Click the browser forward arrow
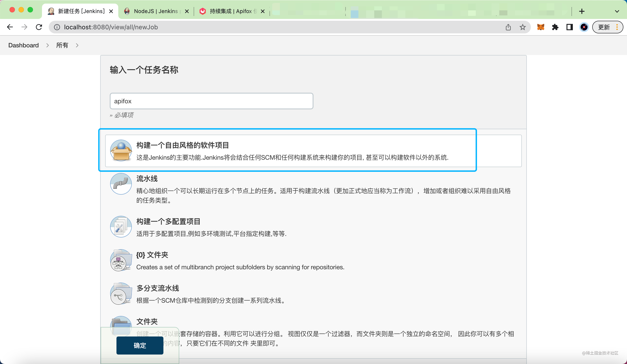 [24, 27]
